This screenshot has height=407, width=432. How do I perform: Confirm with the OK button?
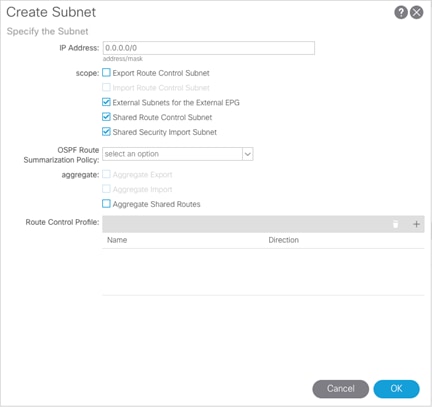(397, 389)
